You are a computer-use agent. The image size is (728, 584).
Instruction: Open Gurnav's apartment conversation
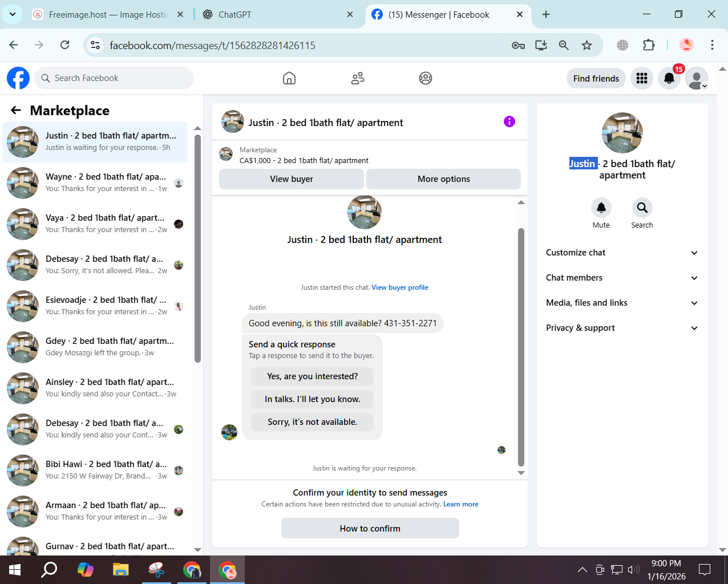[95, 544]
